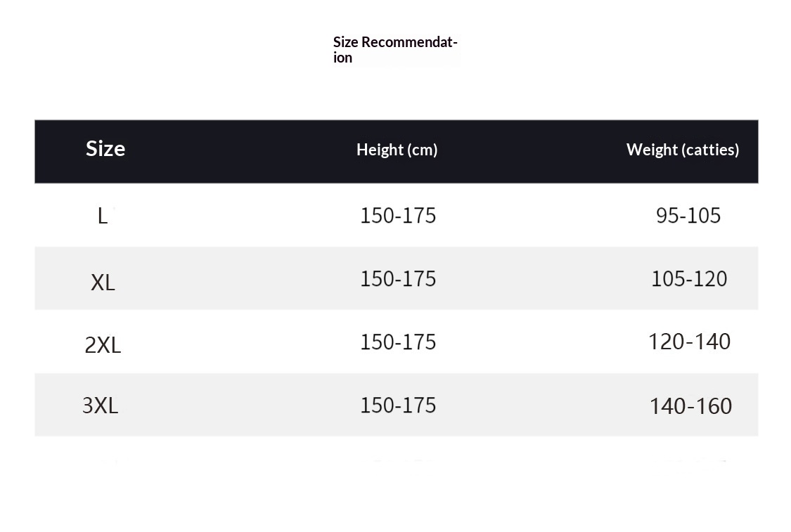Click the Weight (catties) column header
Screen dimensions: 791x532
tap(682, 150)
